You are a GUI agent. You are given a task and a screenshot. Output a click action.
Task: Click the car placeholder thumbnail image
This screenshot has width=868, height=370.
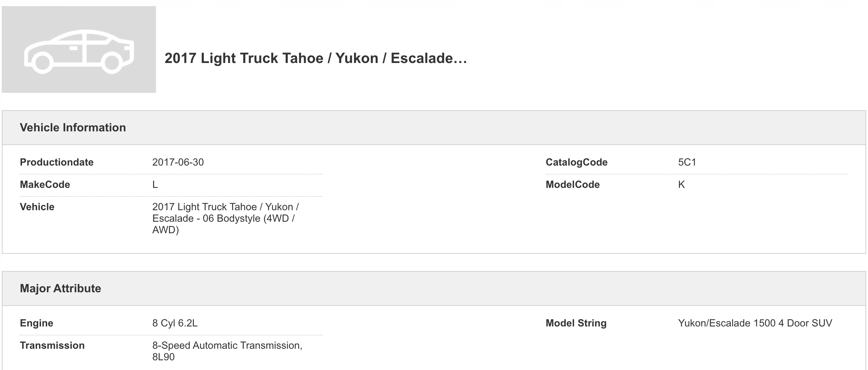point(79,49)
